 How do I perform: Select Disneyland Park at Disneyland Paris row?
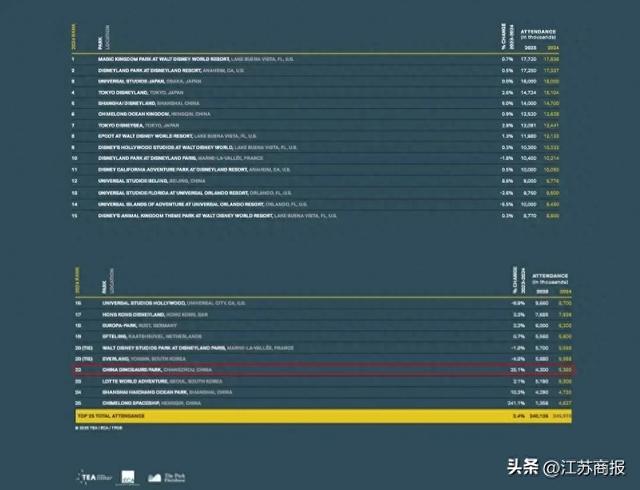click(x=315, y=158)
